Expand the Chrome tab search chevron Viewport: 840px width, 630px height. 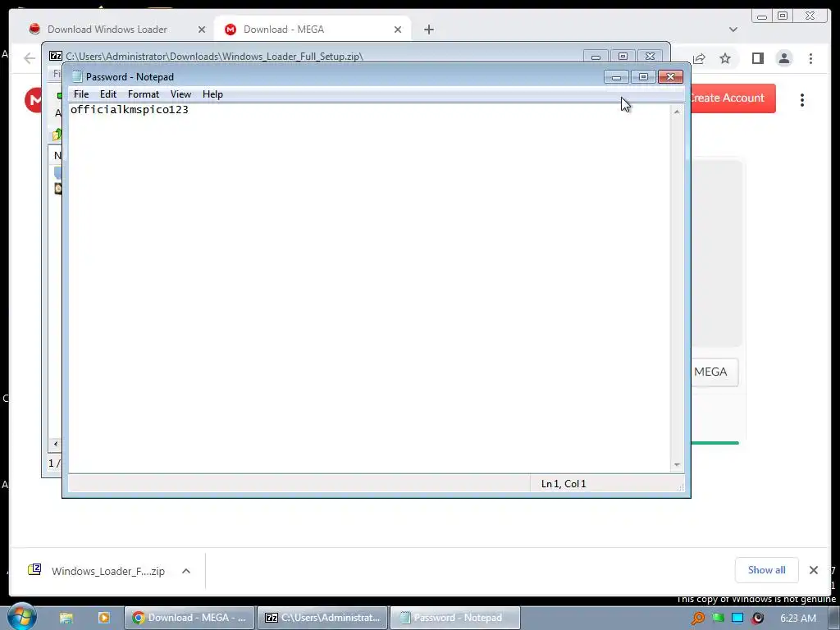pos(733,30)
